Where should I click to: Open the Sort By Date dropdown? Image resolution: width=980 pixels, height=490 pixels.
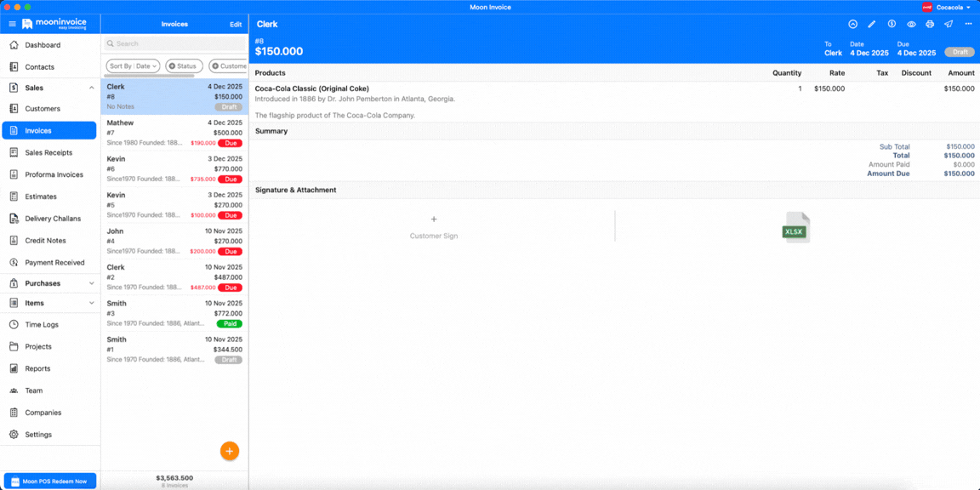point(133,66)
